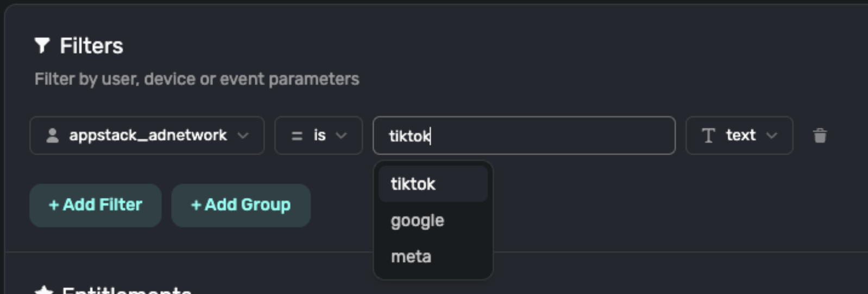Select google from the suggestion list
Viewport: 868px width, 294px height.
click(x=433, y=220)
